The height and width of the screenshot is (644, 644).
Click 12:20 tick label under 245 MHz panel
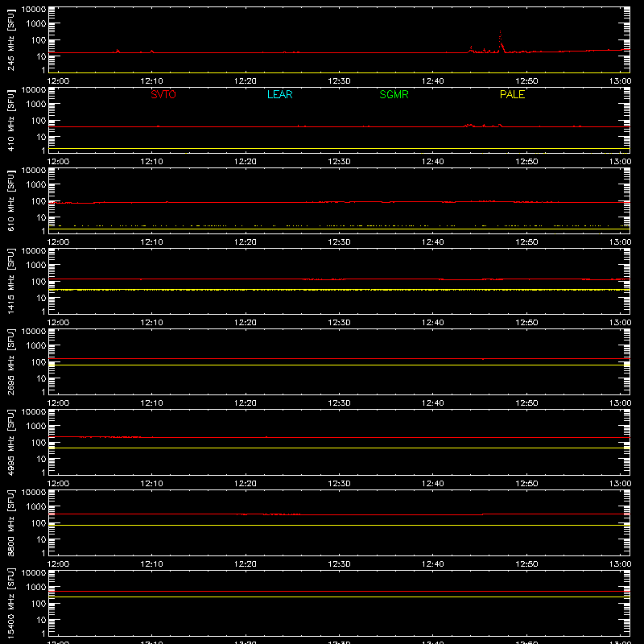pos(246,81)
